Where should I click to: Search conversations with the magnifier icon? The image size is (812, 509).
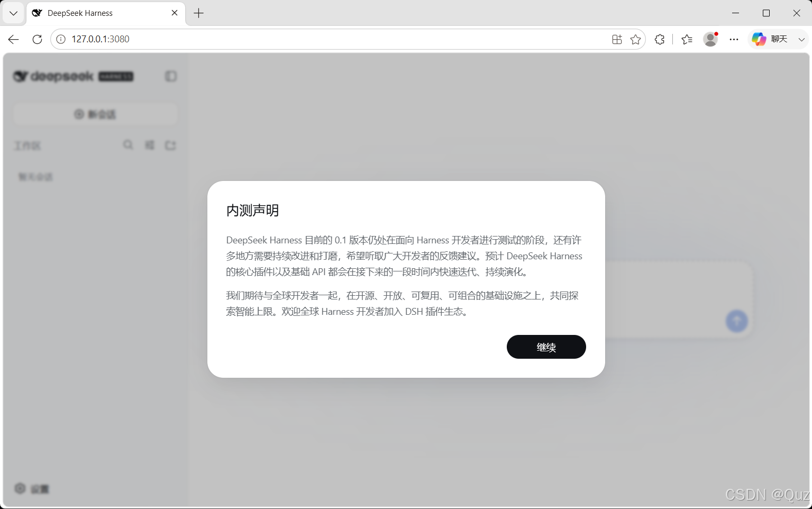[x=128, y=144]
